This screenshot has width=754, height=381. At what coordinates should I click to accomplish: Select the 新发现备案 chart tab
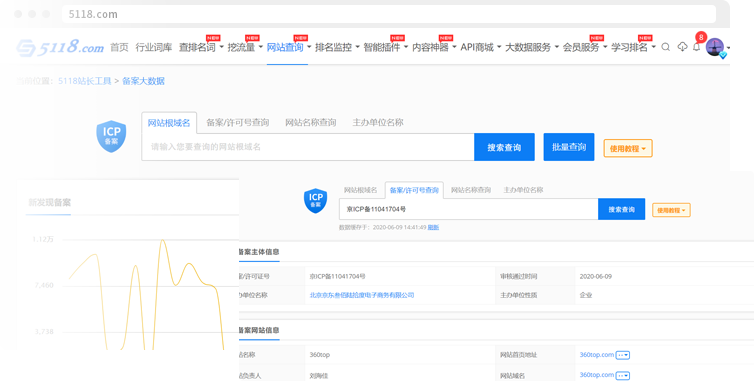[50, 203]
